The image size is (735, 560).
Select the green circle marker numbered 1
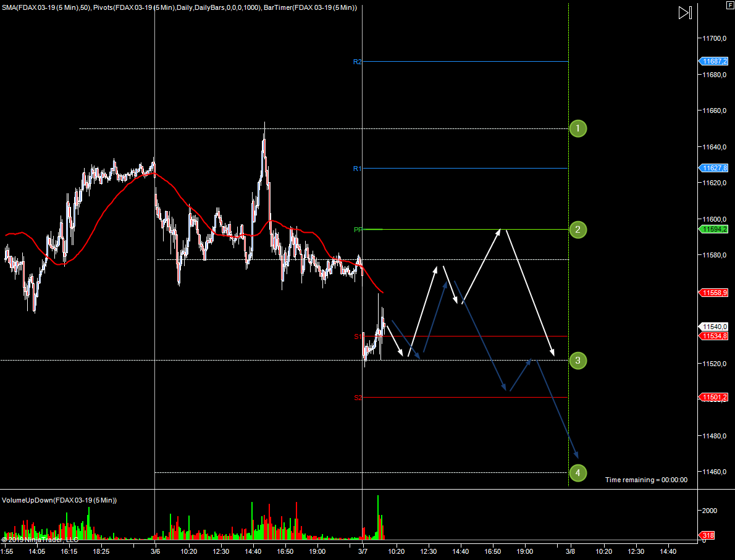[x=577, y=128]
